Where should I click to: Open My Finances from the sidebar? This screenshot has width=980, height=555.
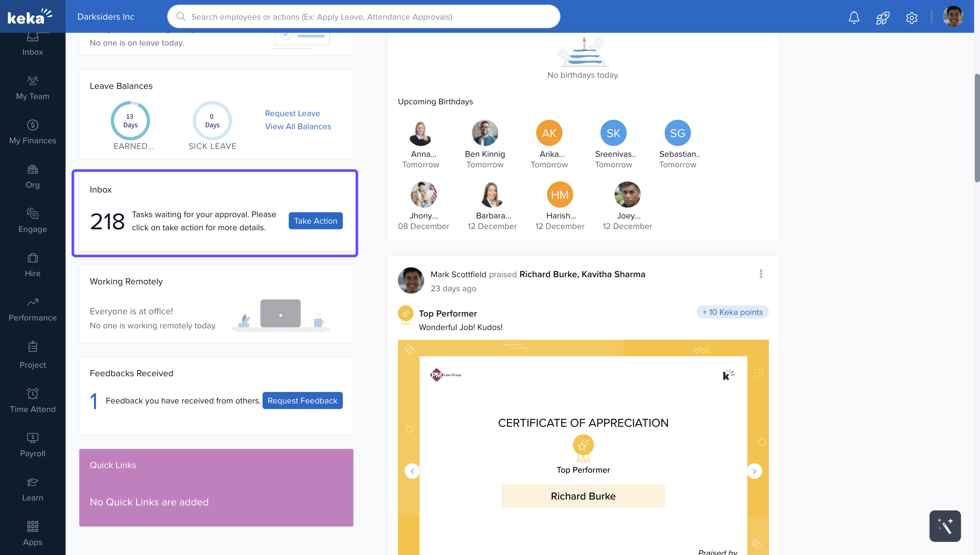click(32, 132)
